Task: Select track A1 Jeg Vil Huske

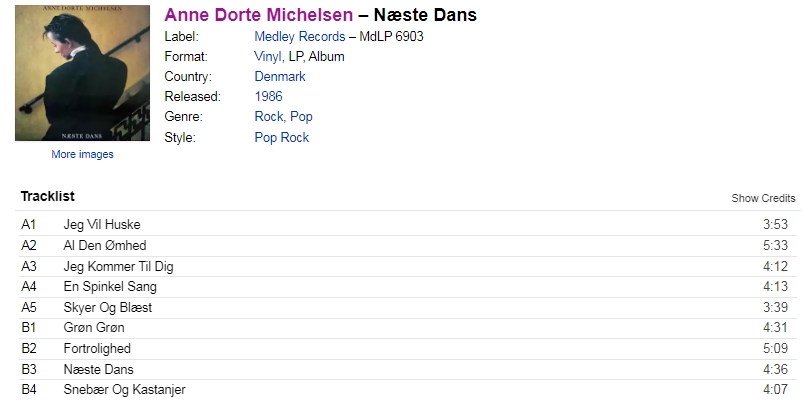Action: pyautogui.click(x=408, y=224)
